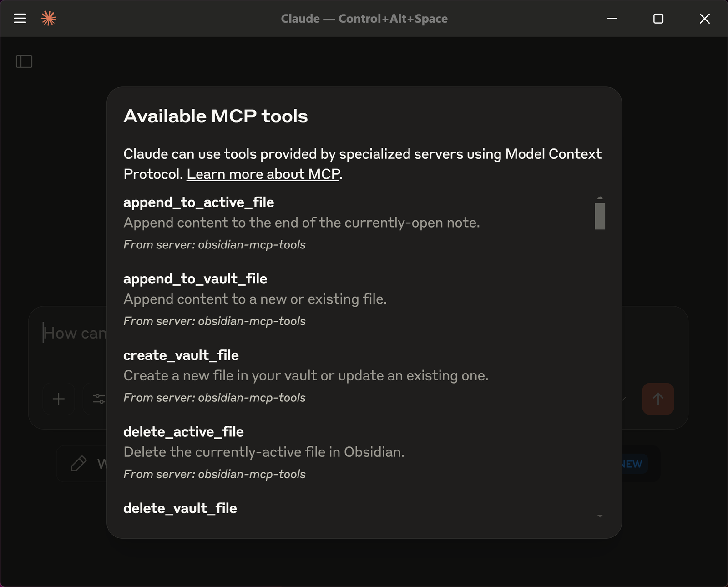The height and width of the screenshot is (587, 728).
Task: Open the search and tools sliders icon
Action: pyautogui.click(x=98, y=399)
